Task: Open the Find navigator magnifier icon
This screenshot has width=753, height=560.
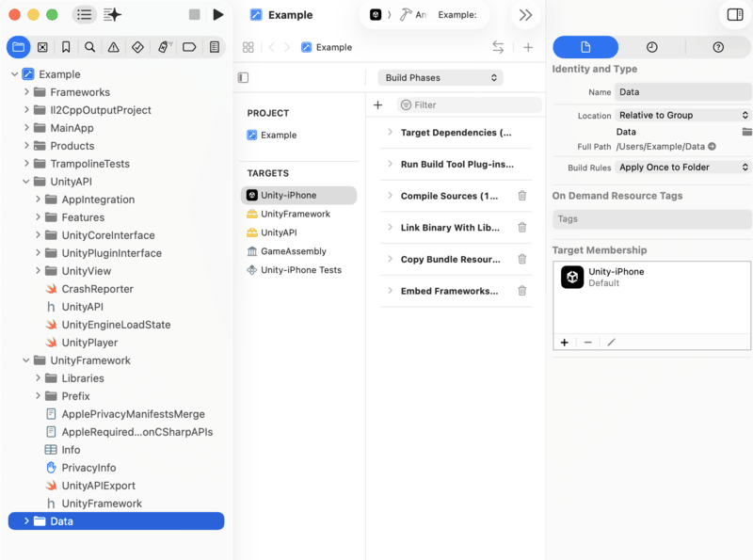Action: (x=89, y=47)
